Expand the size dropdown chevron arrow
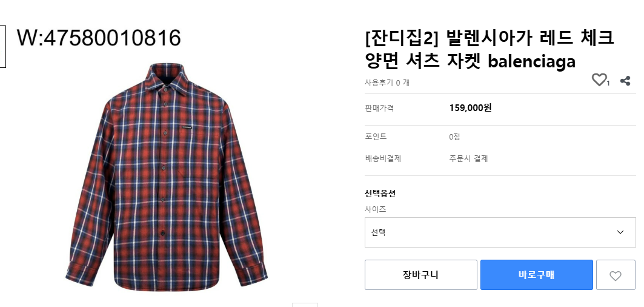 620,232
